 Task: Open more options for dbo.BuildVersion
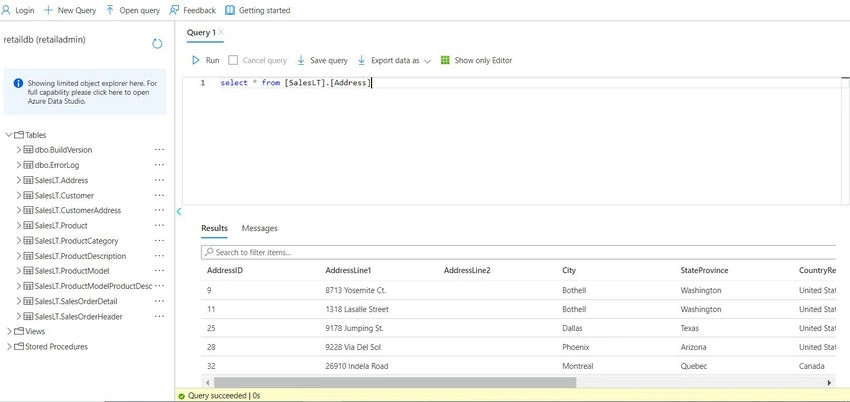pyautogui.click(x=159, y=150)
